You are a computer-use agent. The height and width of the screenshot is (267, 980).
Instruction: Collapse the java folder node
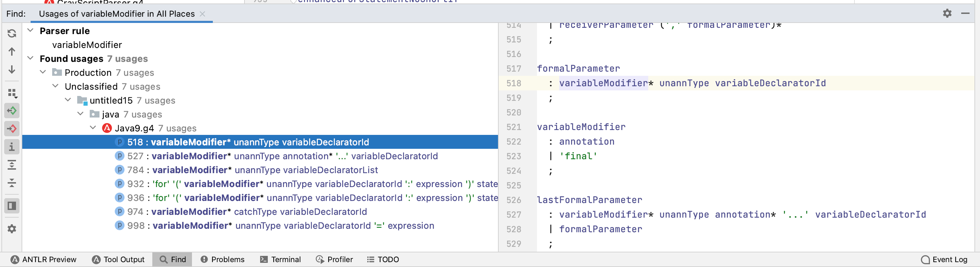tap(81, 114)
